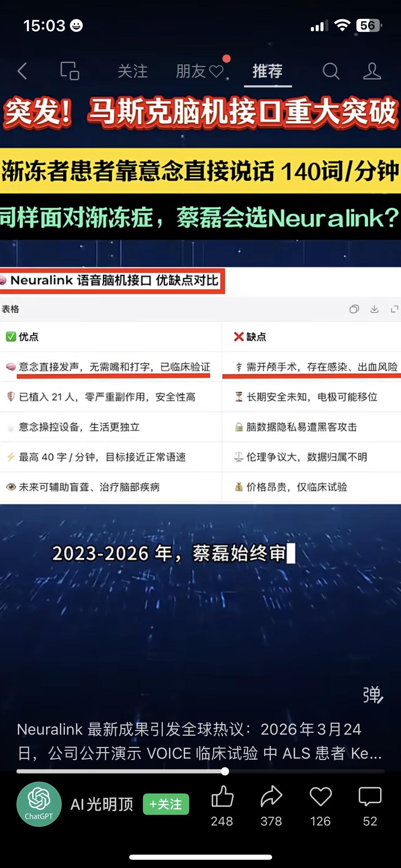This screenshot has width=401, height=868.
Task: Tap the 378 shares count
Action: point(271,821)
